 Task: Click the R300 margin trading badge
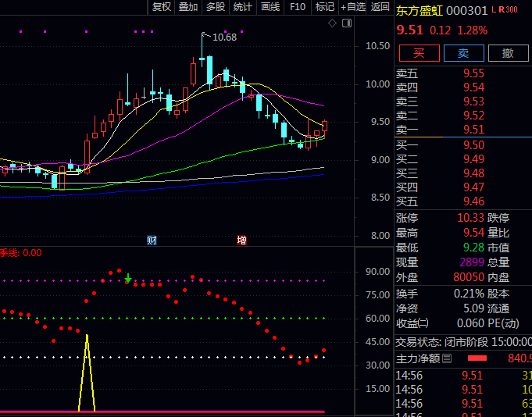click(x=507, y=10)
